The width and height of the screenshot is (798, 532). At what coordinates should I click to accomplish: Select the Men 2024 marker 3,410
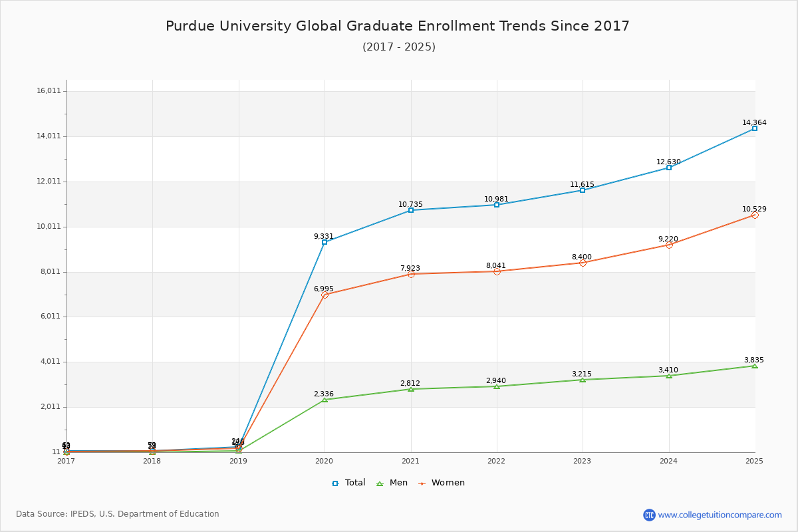(x=669, y=376)
